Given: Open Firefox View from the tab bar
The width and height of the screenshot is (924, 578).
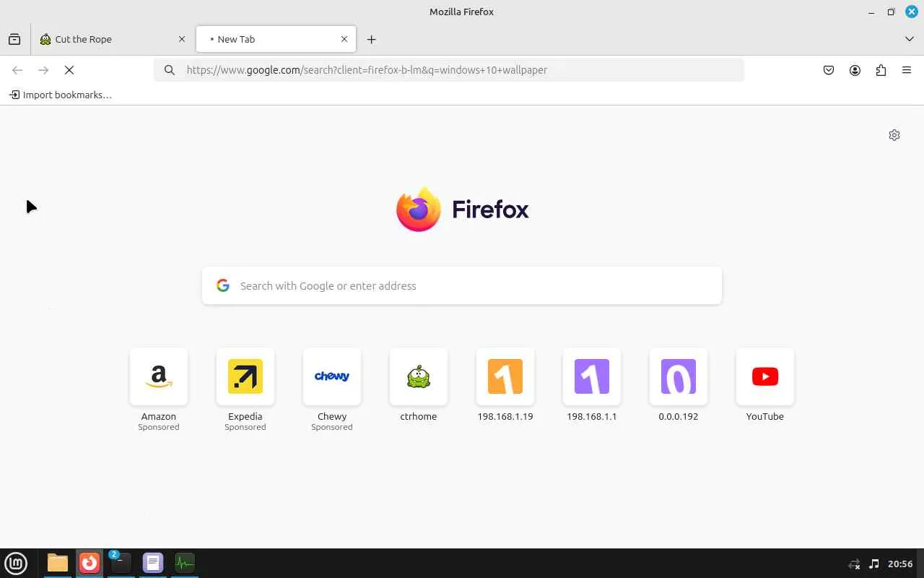Looking at the screenshot, I should point(14,39).
